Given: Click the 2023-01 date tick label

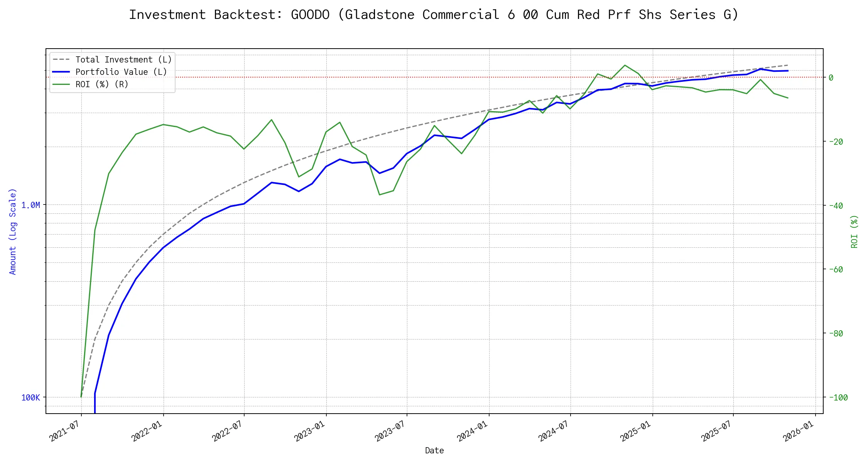Looking at the screenshot, I should point(309,431).
